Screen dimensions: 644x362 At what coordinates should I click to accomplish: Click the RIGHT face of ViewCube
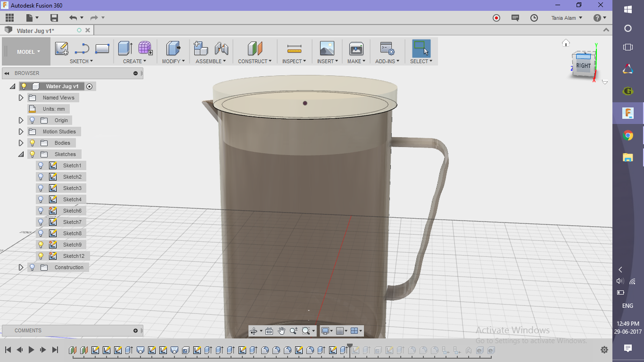coord(583,66)
